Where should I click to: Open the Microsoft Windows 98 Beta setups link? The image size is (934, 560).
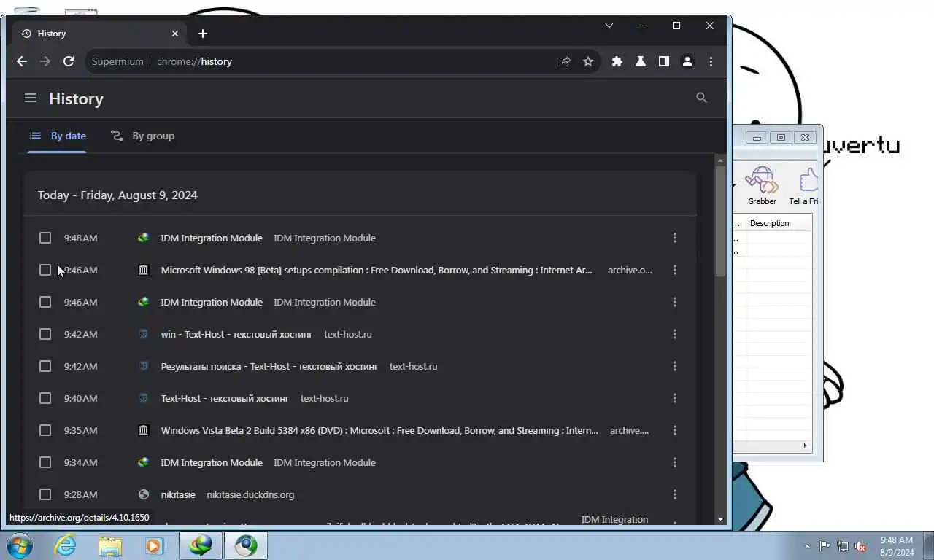377,270
